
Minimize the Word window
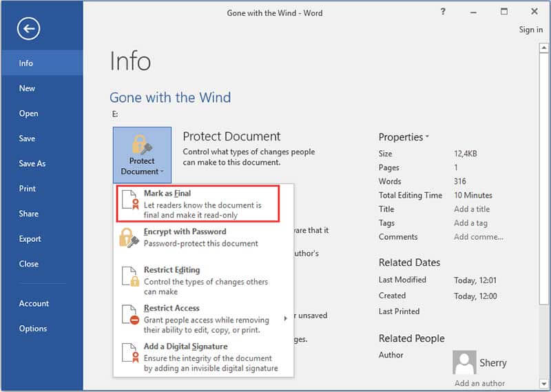pos(473,12)
